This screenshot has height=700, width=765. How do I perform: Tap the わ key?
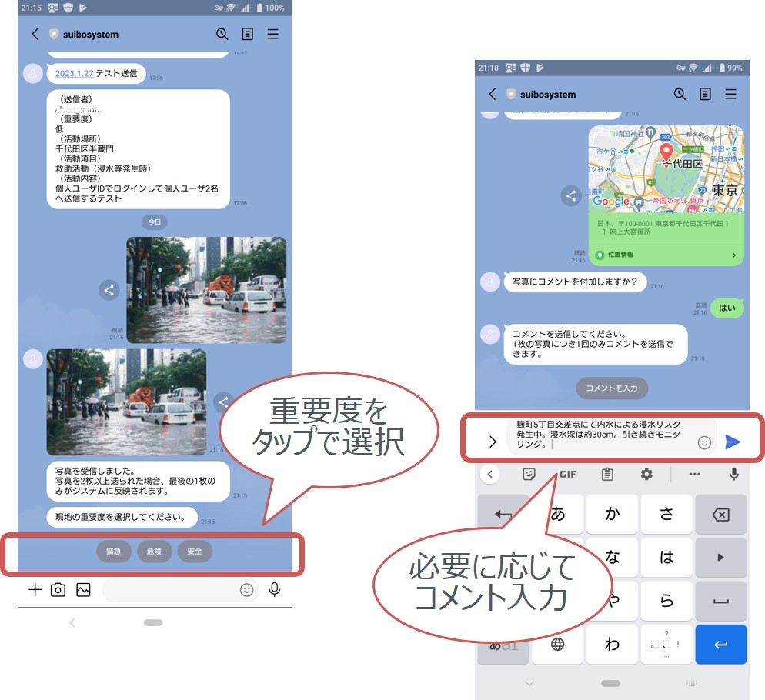coord(612,644)
